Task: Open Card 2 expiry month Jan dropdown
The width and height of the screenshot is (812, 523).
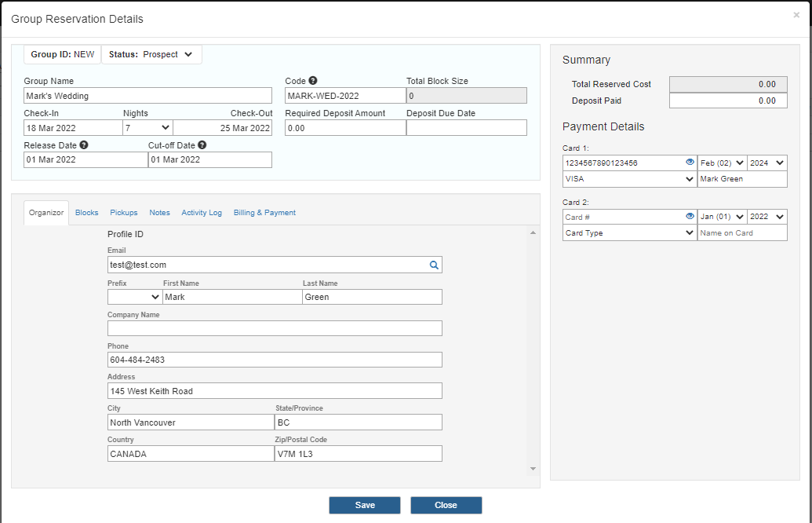Action: coord(723,217)
